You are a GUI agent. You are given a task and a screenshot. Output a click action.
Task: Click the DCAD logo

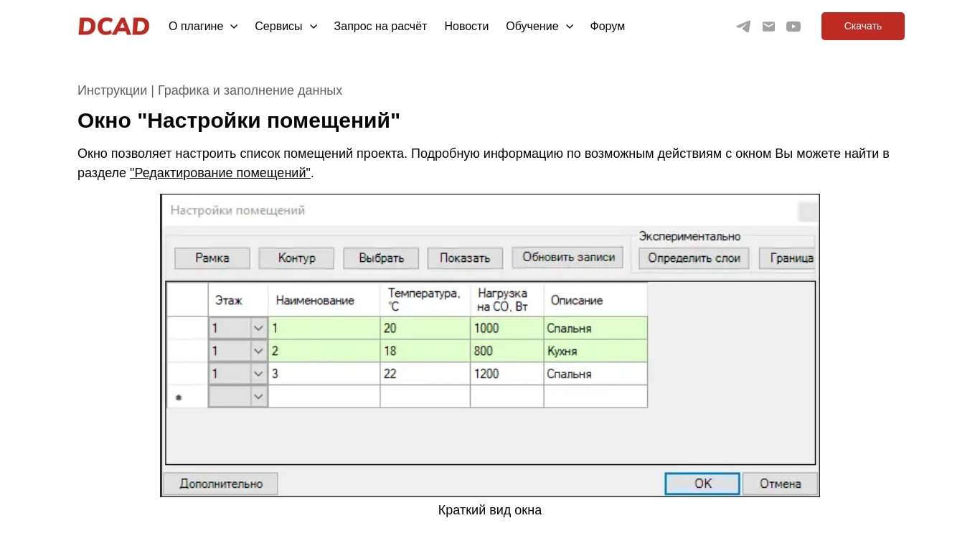point(113,27)
